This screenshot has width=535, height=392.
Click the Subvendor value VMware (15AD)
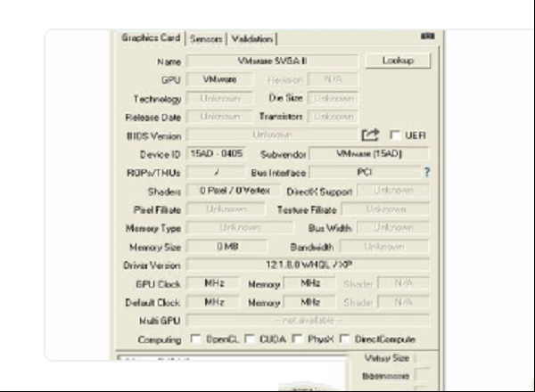369,153
